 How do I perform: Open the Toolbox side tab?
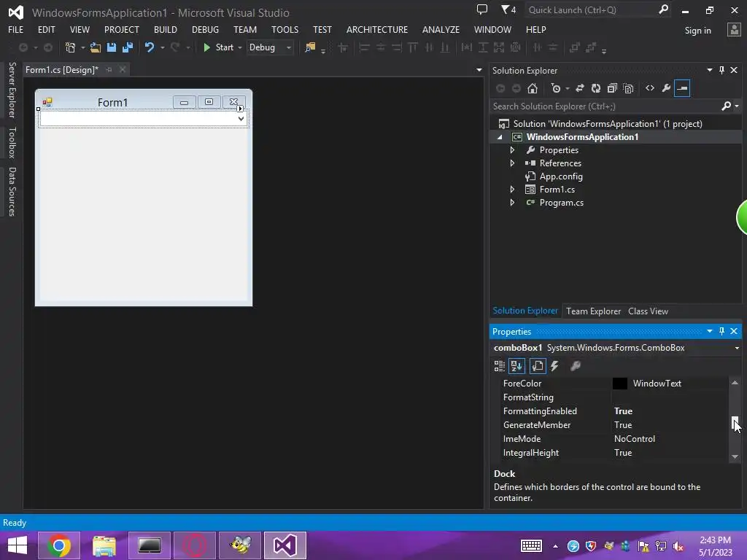12,142
